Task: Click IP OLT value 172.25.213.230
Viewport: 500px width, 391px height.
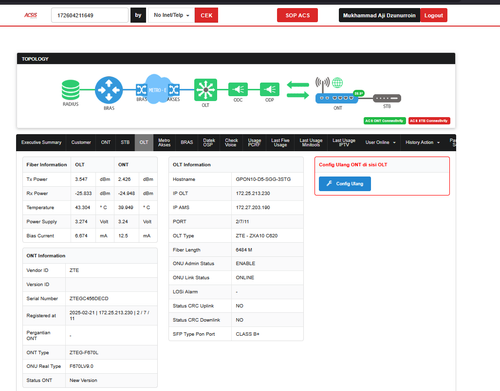Action: tap(253, 193)
